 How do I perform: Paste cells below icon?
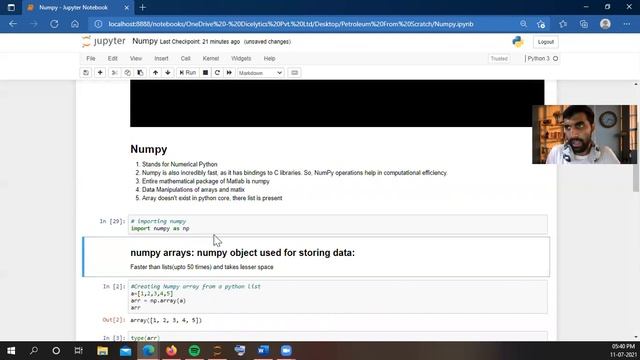pyautogui.click(x=140, y=73)
